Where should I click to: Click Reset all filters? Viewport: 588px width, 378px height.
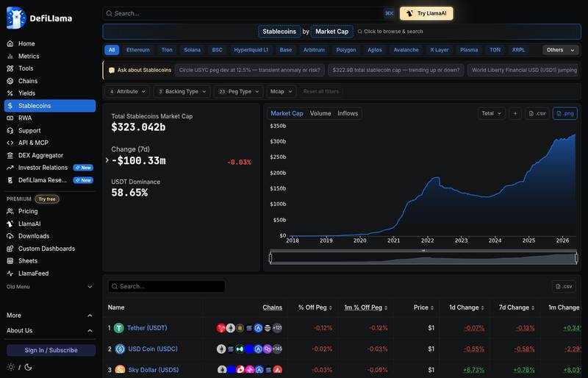[x=320, y=92]
